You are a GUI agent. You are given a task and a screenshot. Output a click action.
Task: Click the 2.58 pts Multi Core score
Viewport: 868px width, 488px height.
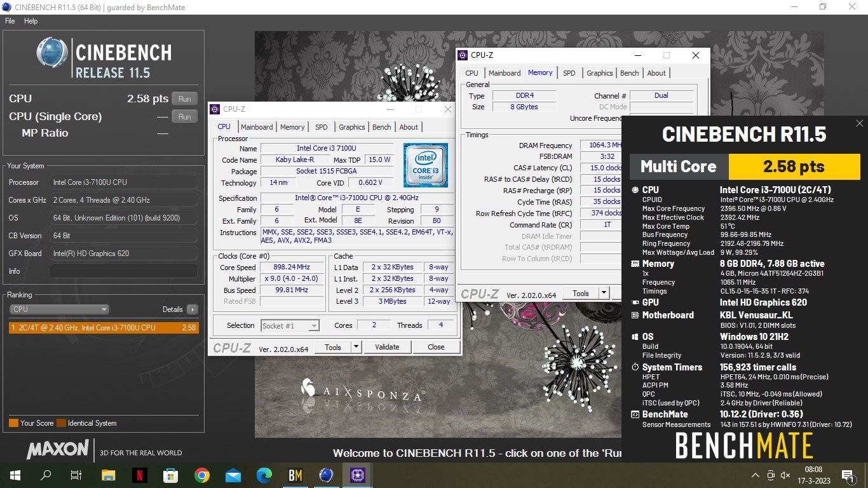[x=794, y=166]
